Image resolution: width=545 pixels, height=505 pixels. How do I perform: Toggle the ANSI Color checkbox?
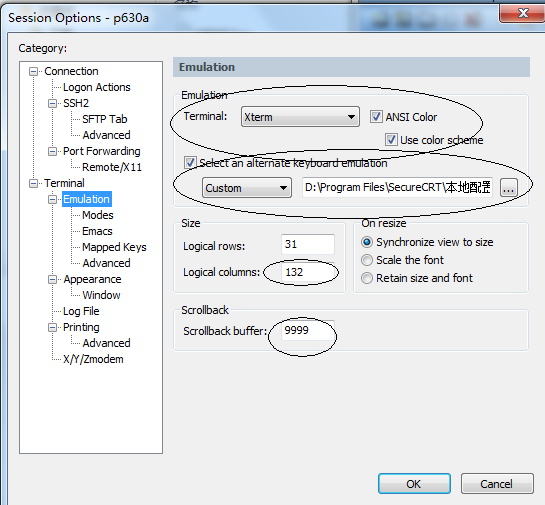pos(376,117)
